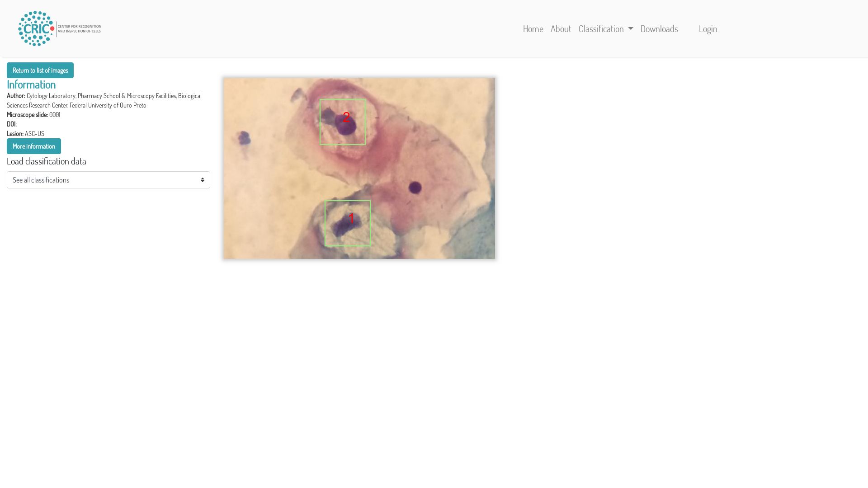Click the Microscope slide 0001 text
This screenshot has width=868, height=488.
point(33,115)
